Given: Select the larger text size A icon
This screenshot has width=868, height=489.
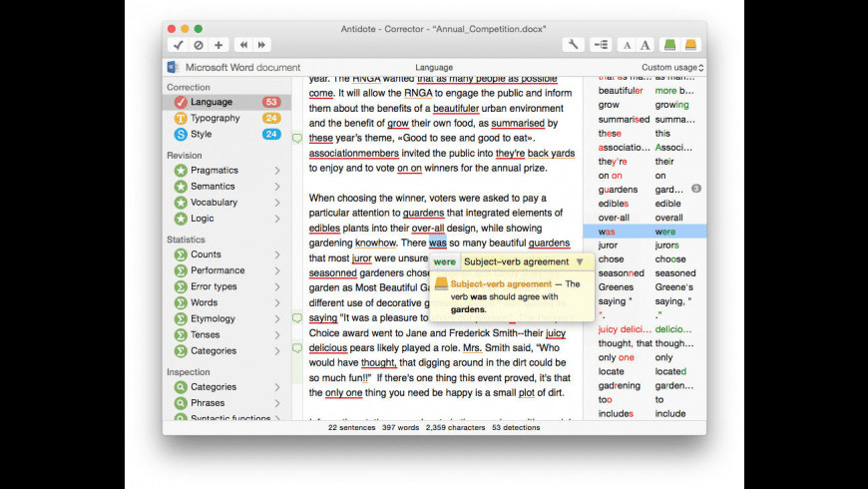Looking at the screenshot, I should coord(645,46).
